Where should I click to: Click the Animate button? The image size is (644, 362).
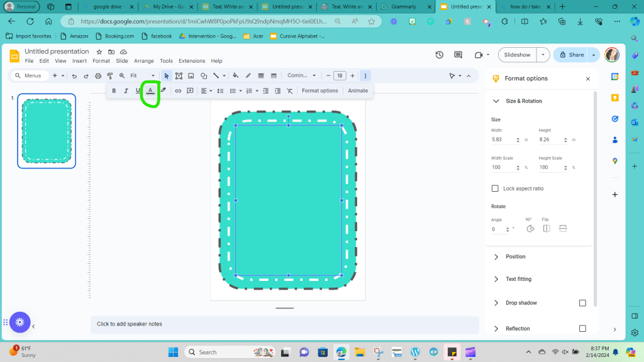click(x=358, y=90)
